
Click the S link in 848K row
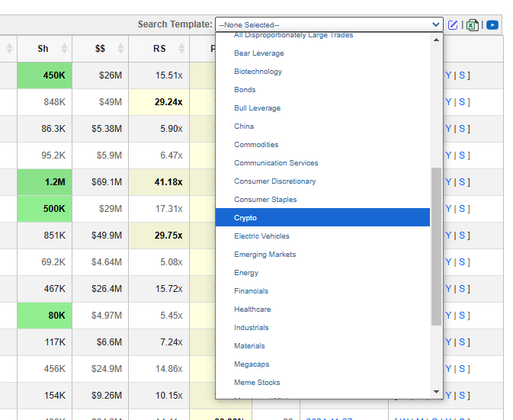462,102
